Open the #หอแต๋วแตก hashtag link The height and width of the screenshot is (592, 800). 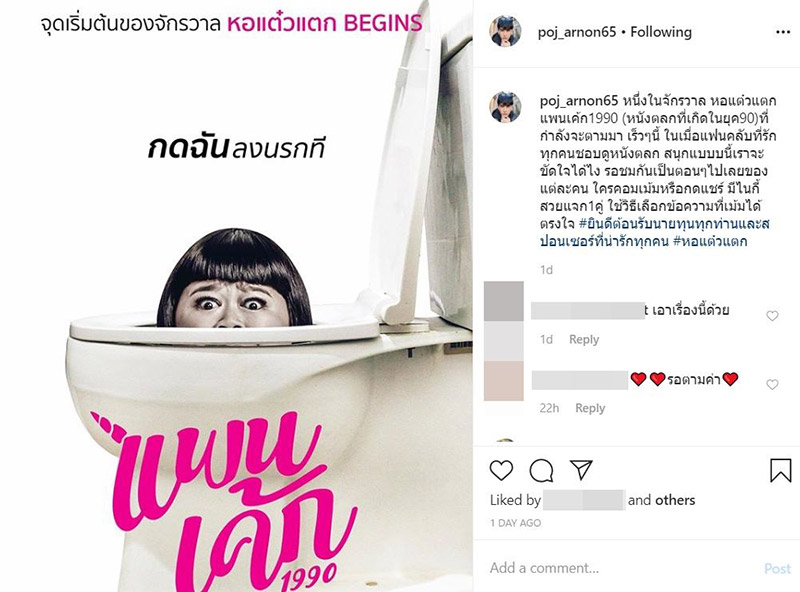click(710, 241)
